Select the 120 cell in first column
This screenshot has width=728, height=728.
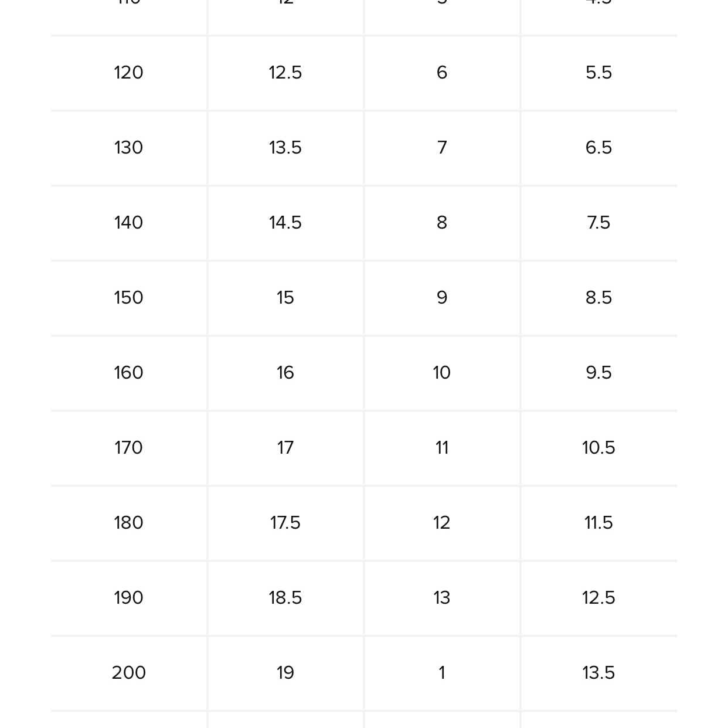(x=128, y=73)
